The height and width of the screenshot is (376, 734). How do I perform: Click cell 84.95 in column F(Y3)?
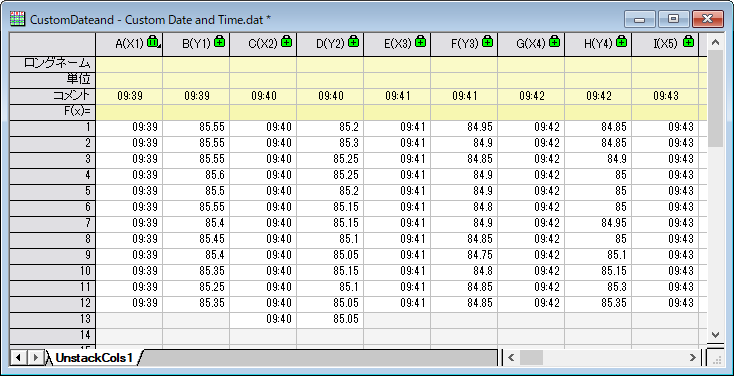[464, 128]
